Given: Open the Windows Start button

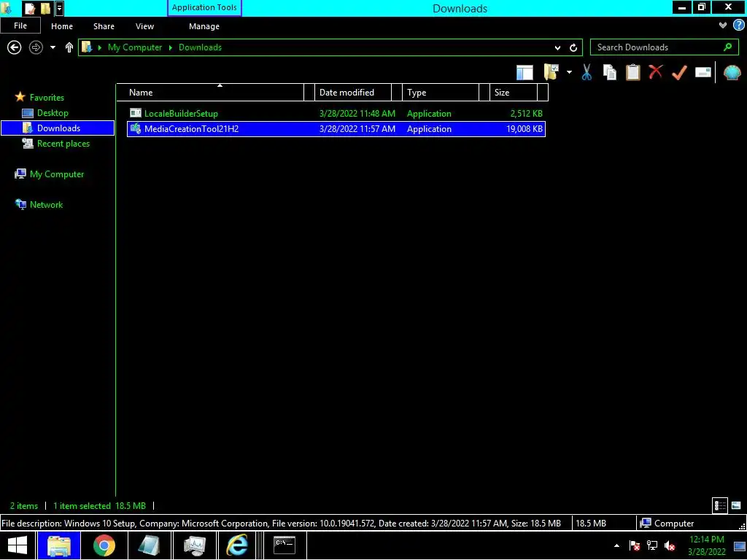Looking at the screenshot, I should coord(18,545).
